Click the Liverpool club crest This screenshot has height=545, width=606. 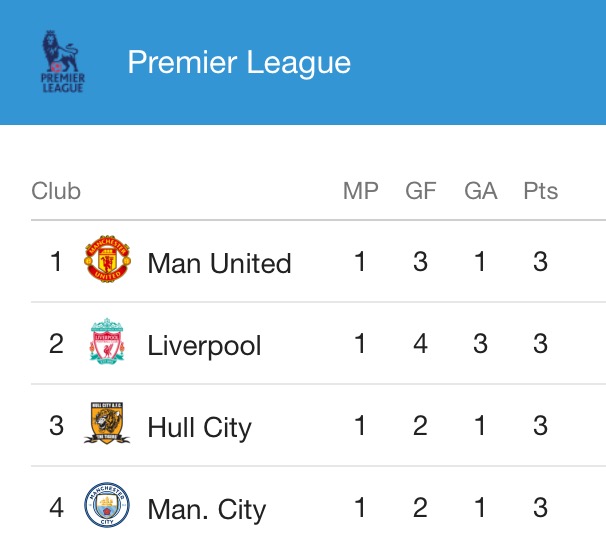point(107,341)
